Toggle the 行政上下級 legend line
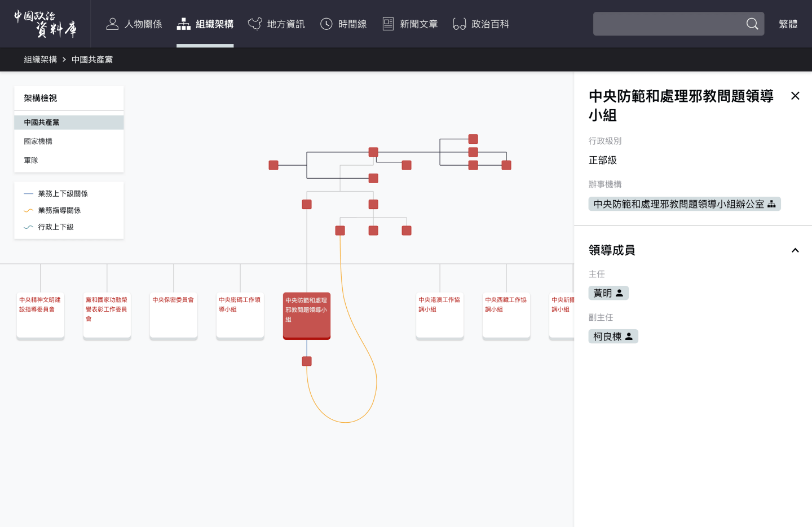Screen dimensions: 812x527 tap(29, 227)
